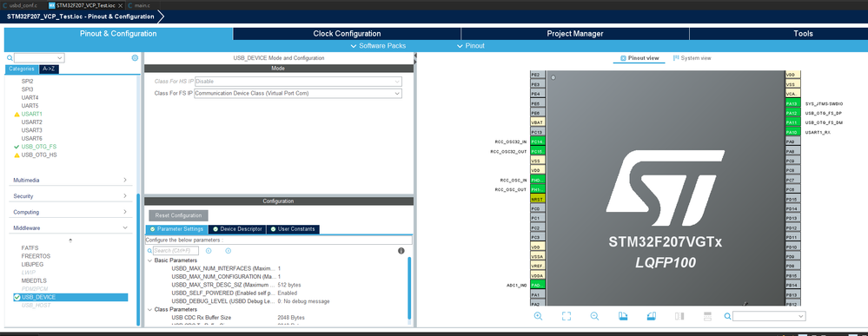Click pin PA11 on the chip
The image size is (868, 336).
click(x=792, y=122)
